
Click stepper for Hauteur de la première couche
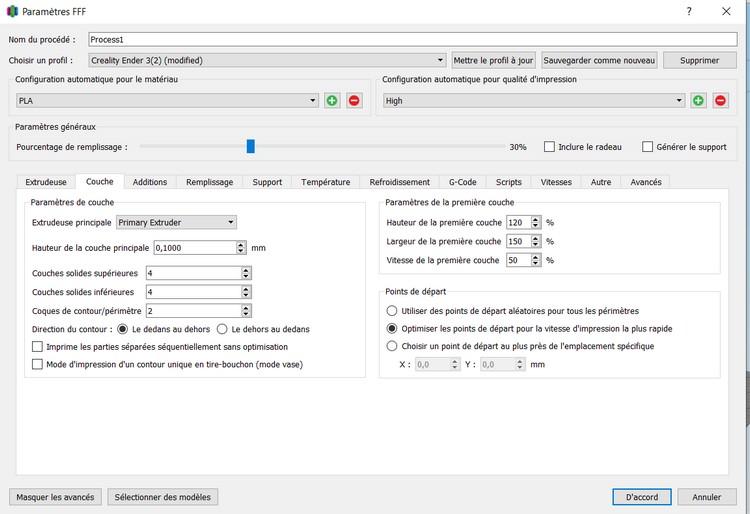[x=536, y=222]
